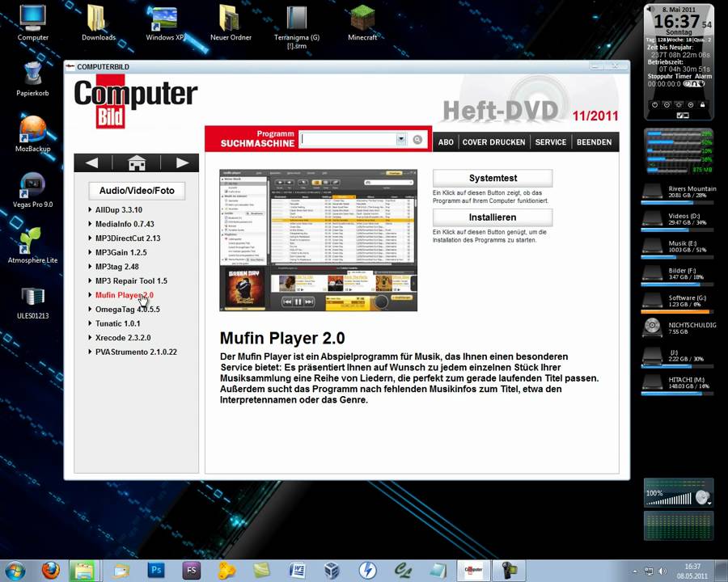Open COVER DRUCKEN in the menu bar

493,142
